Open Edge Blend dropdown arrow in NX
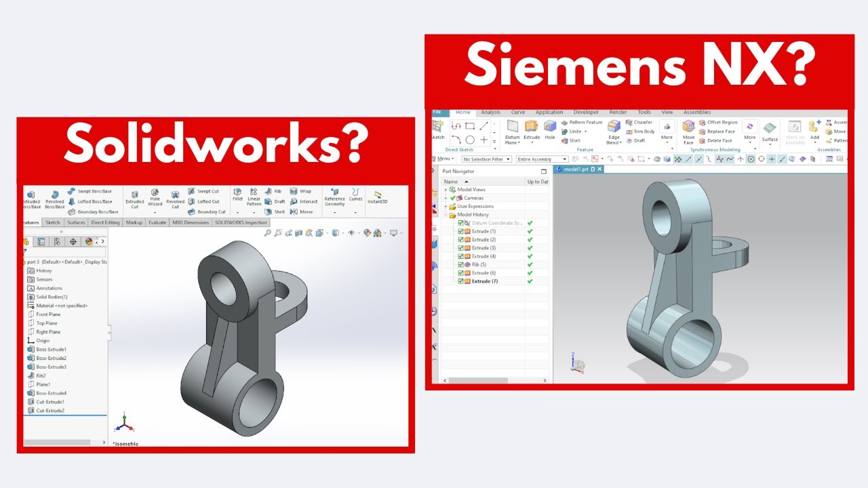 point(620,143)
